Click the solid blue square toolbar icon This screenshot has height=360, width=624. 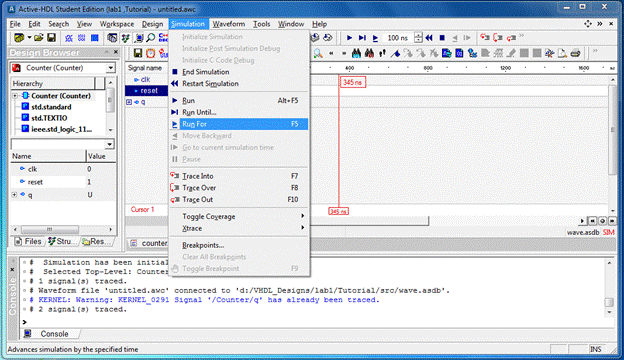tap(95, 38)
